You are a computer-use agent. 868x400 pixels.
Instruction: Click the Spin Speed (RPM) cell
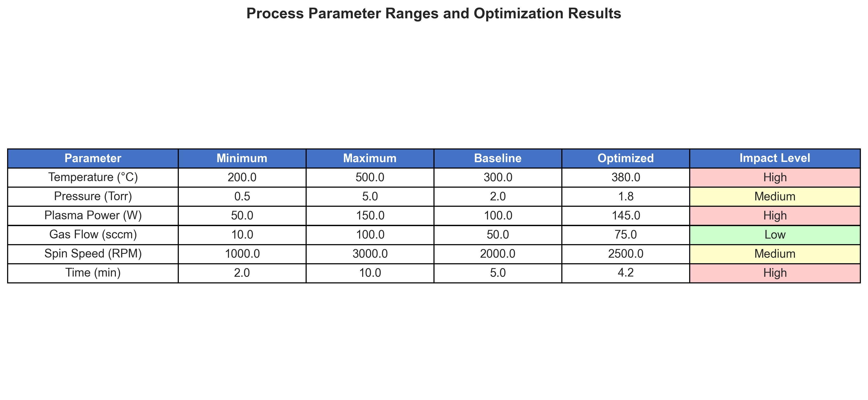(x=93, y=254)
